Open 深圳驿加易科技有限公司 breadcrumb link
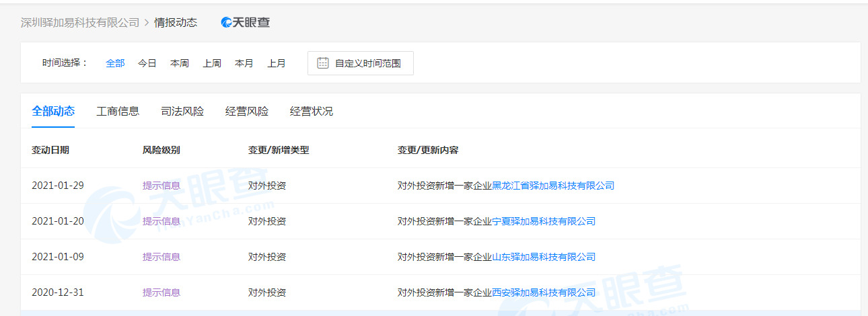 coord(80,22)
